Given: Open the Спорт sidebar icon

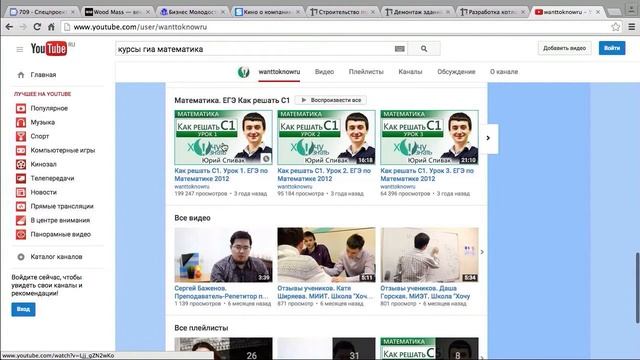Looking at the screenshot, I should click(21, 136).
